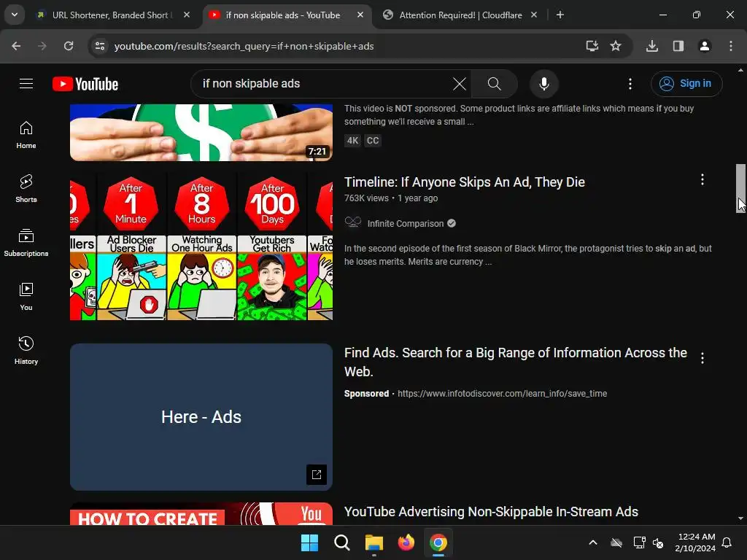Click the page vertical scrollbar thumb
Screen dimensions: 747x560
coord(740,188)
